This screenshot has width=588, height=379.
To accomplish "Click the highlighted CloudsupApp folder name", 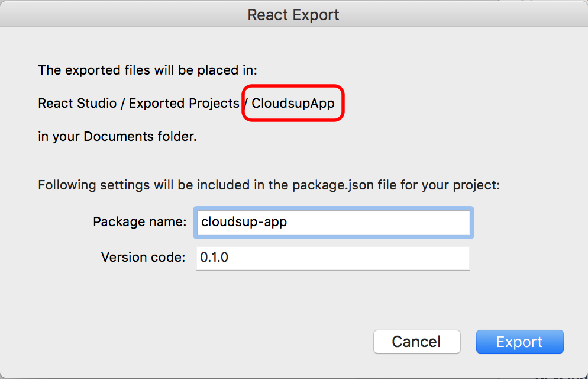I will [293, 104].
